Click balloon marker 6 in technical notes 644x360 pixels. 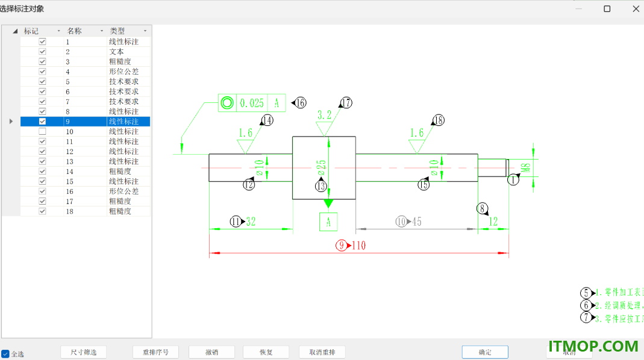click(586, 305)
